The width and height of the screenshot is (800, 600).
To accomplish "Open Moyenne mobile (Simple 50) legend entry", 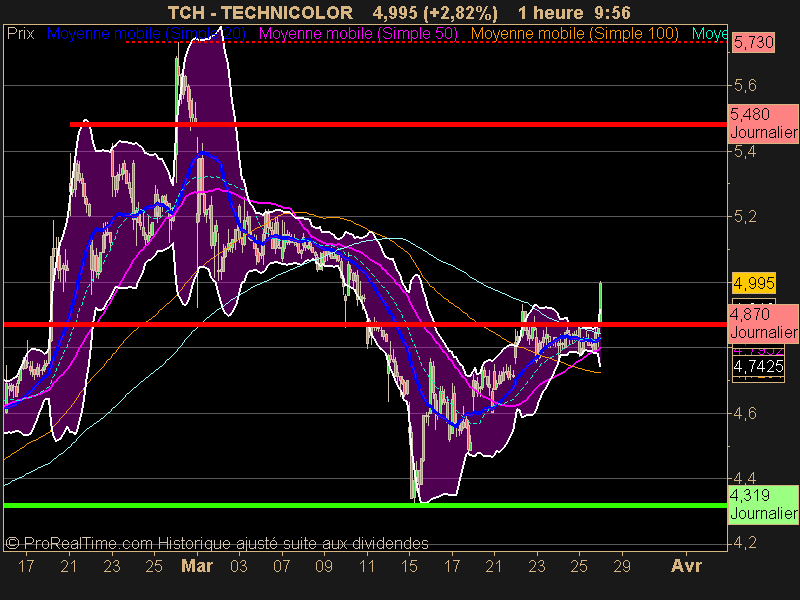I will 359,34.
